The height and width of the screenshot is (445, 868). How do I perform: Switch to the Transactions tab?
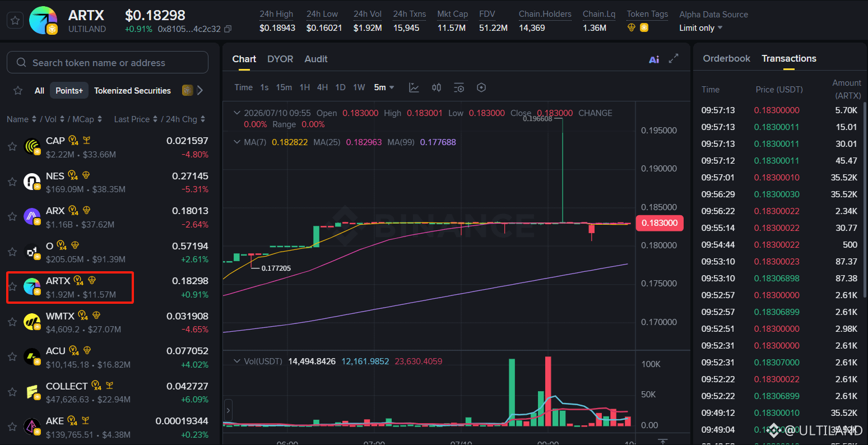[789, 58]
